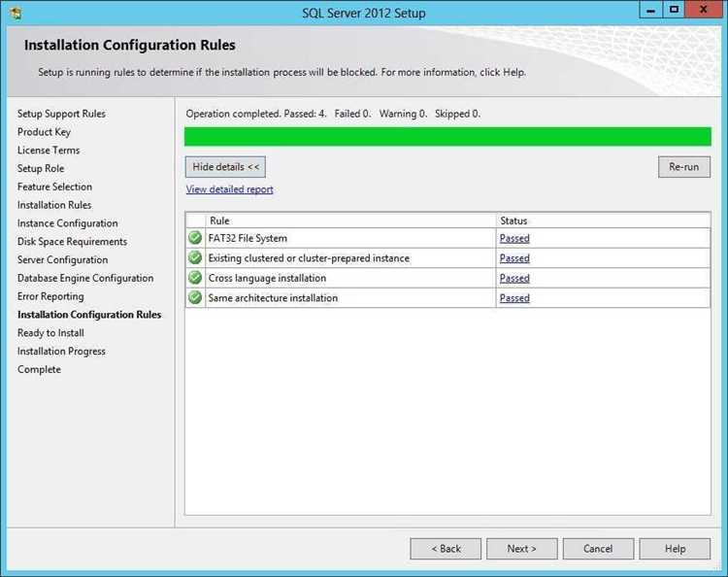Click the Rule column header
The image size is (728, 577).
[349, 221]
